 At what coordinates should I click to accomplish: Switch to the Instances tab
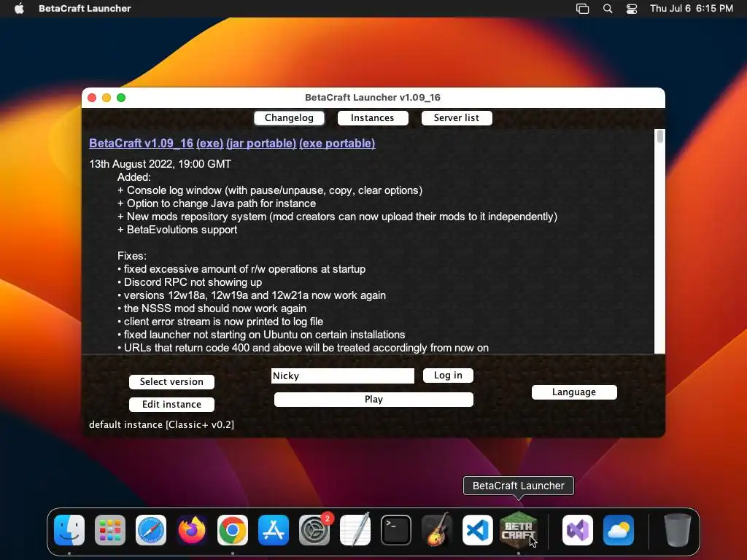click(x=373, y=118)
